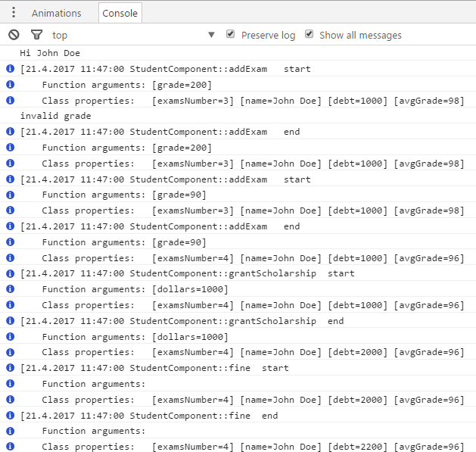Clear the console log
Viewport: 476px width, 452px height.
coord(14,35)
